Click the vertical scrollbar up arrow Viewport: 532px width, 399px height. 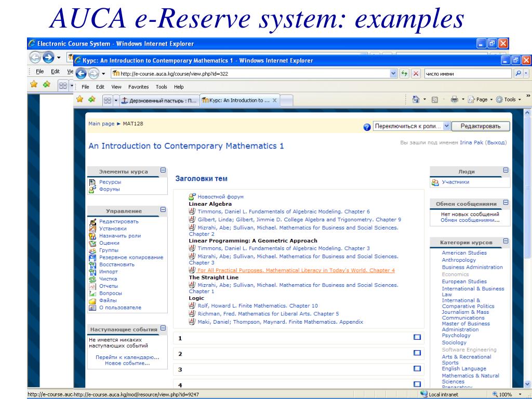click(x=527, y=113)
